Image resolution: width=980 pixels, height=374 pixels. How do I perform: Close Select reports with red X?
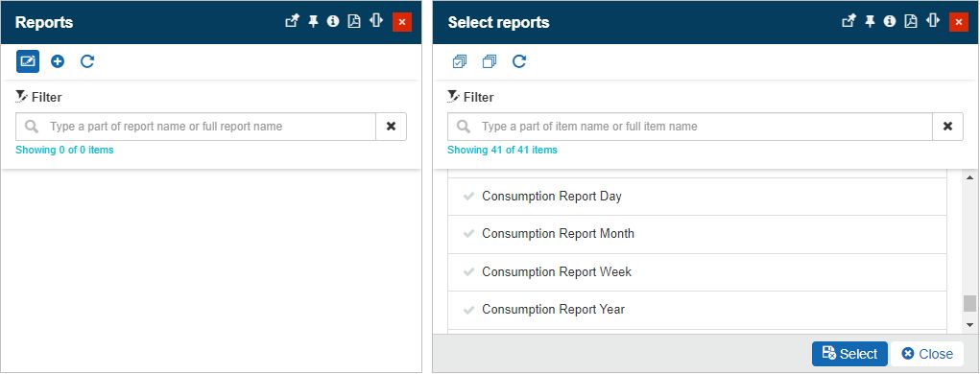(959, 22)
